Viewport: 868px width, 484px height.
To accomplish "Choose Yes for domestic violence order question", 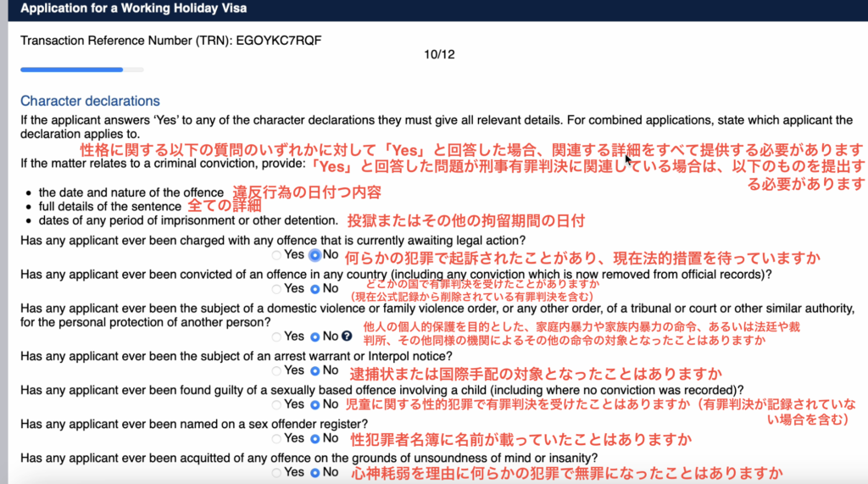I will (x=276, y=337).
